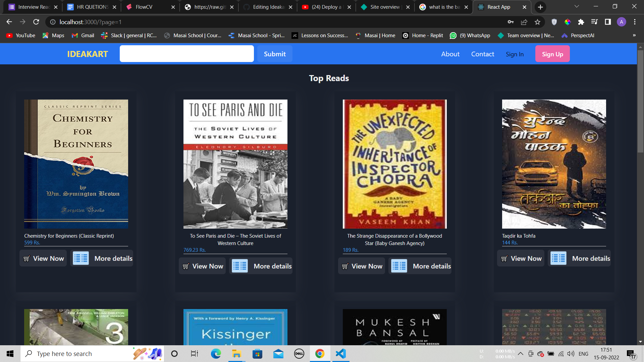
Task: Open YouTube from the bookmarks bar
Action: coord(20,35)
